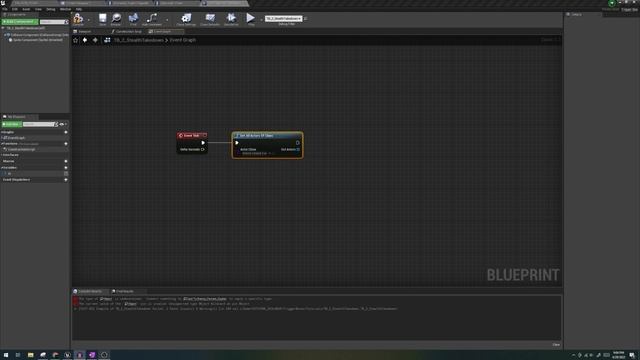Add a new graph with Graphs plus button
This screenshot has width=640, height=360.
[66, 132]
